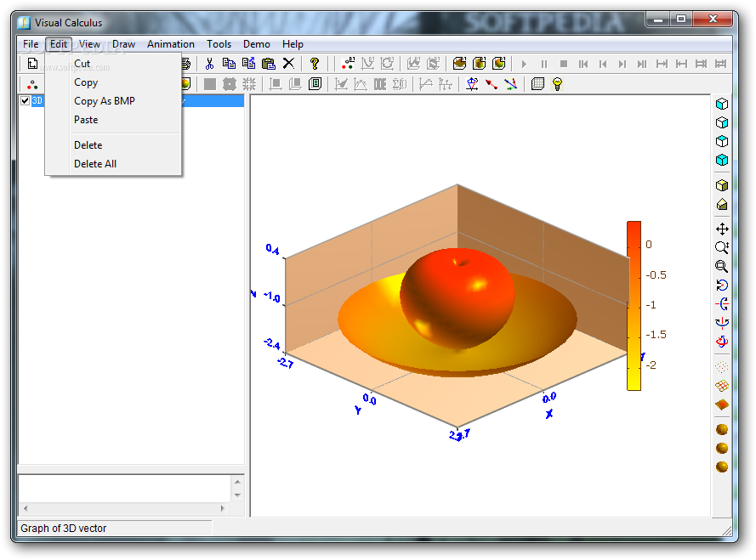Click the third cube view icon

(722, 141)
